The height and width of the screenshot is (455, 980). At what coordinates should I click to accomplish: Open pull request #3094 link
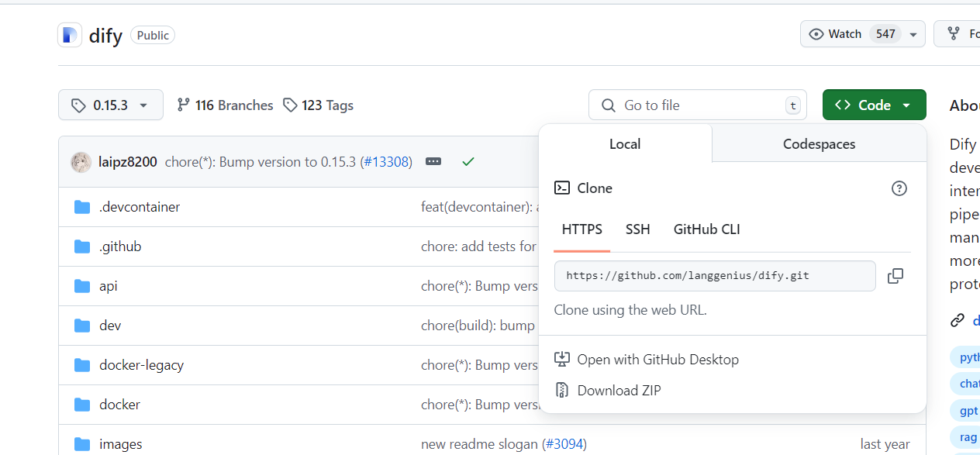(564, 444)
